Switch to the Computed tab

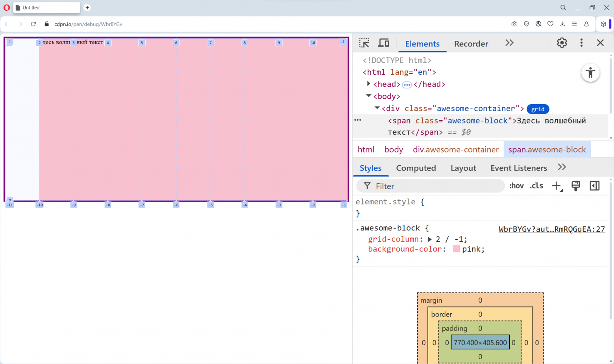point(416,168)
